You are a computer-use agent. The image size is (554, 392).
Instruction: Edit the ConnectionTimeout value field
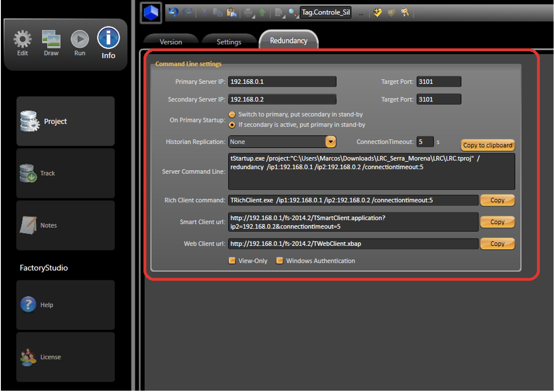[x=425, y=141]
